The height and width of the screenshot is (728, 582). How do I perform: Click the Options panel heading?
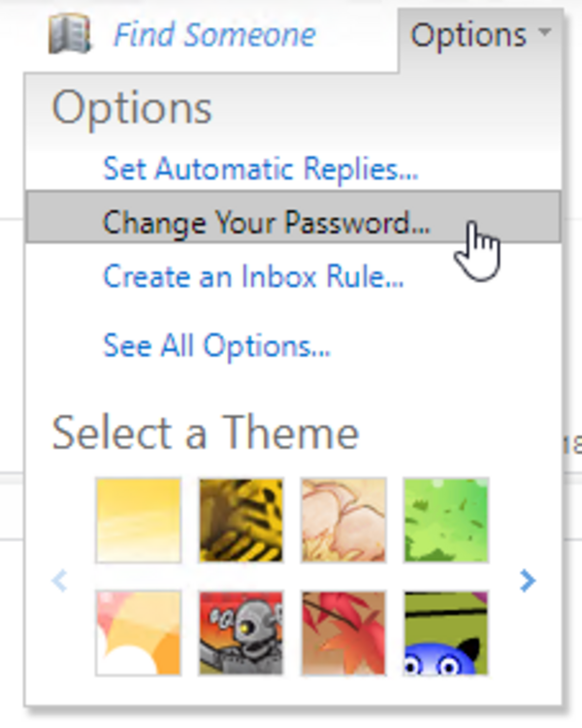(132, 110)
